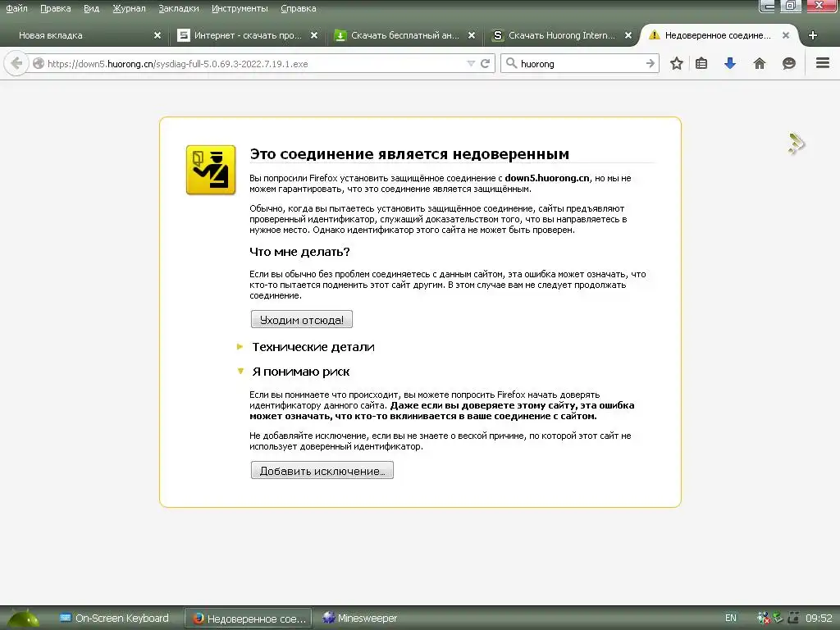
Task: Go to the Home page icon
Action: click(x=760, y=64)
